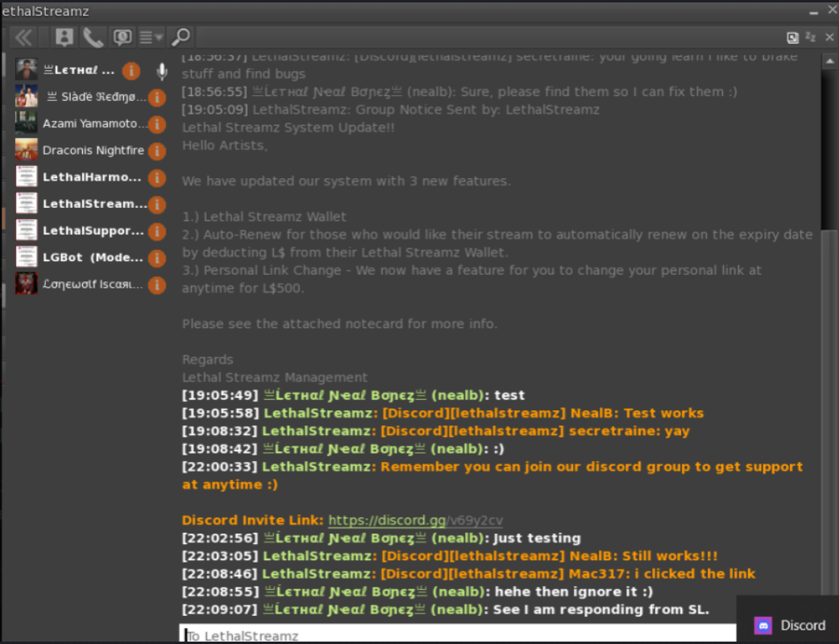
Task: Click the Zz away status icon
Action: (811, 37)
